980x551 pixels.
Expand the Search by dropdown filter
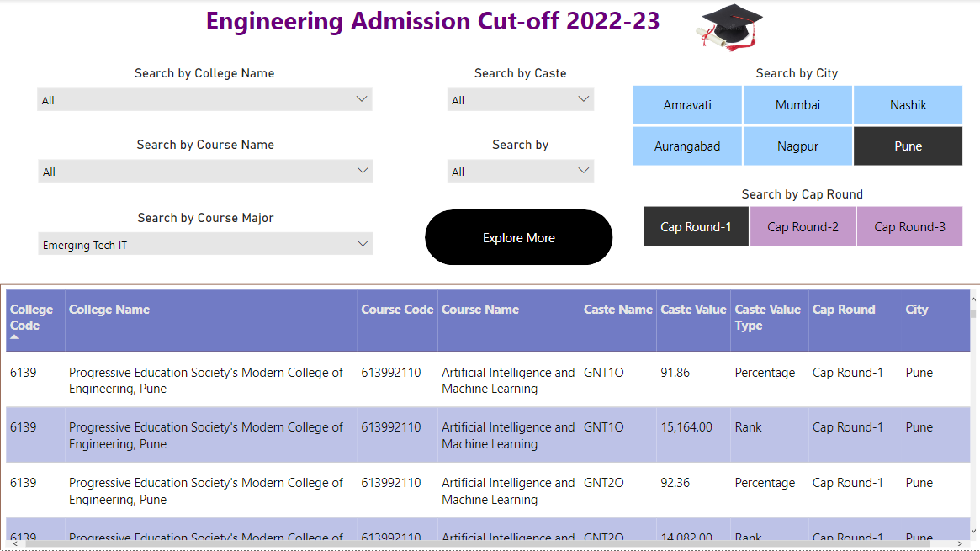click(x=520, y=171)
